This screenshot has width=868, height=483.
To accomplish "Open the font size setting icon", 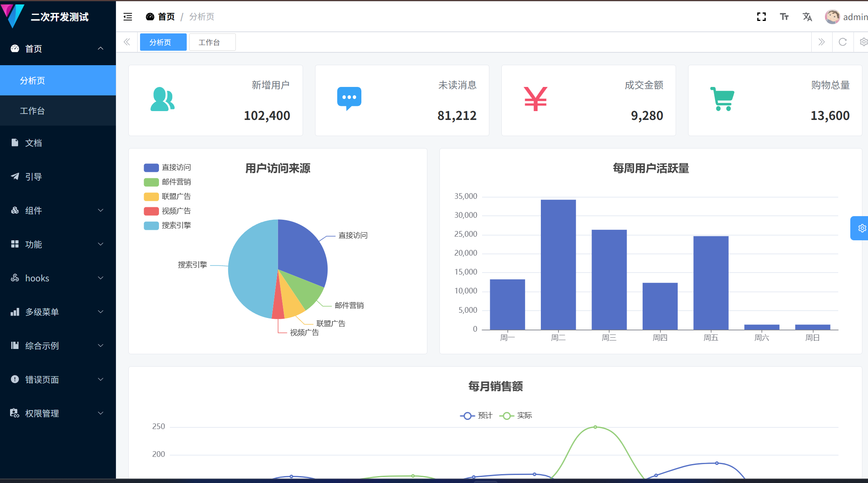I will click(784, 17).
